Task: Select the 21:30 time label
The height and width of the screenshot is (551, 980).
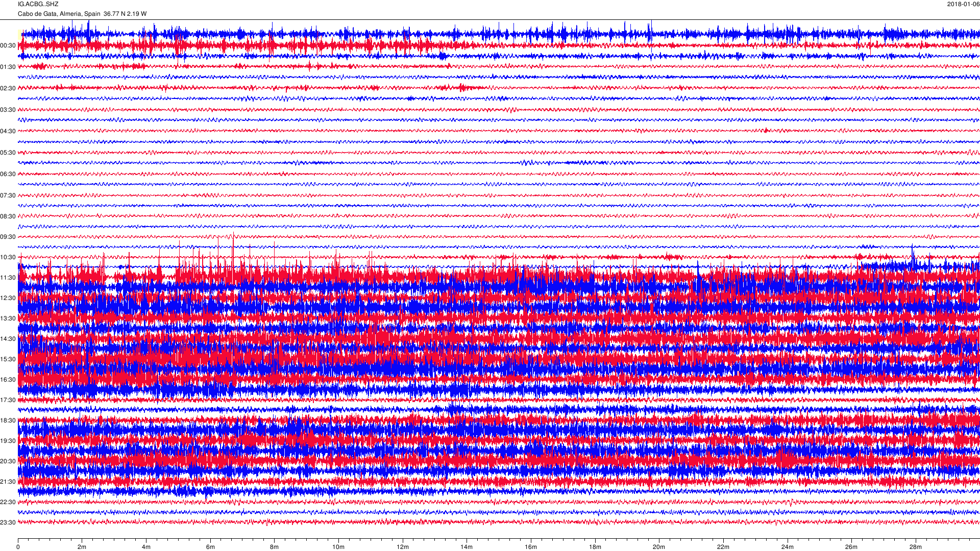Action: tap(8, 482)
